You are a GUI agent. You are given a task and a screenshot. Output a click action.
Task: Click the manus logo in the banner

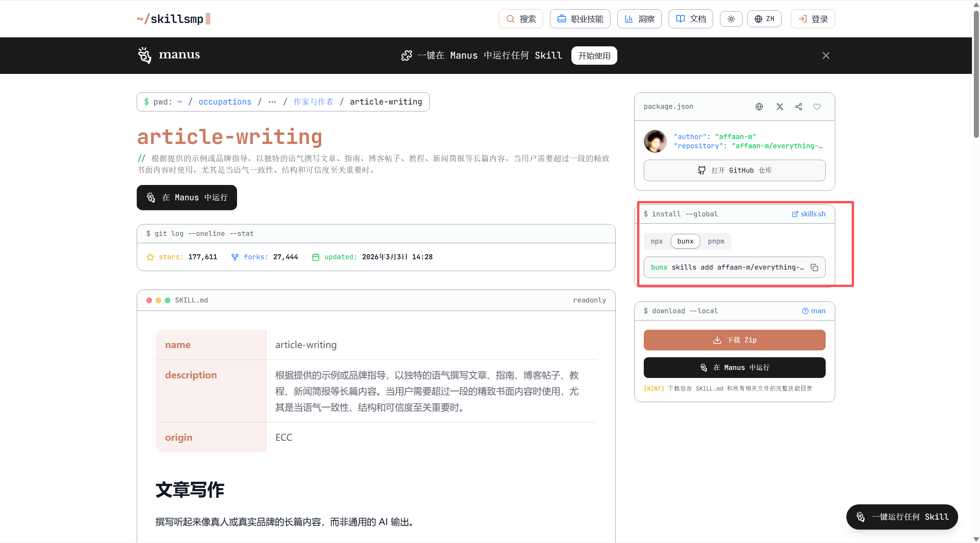[x=169, y=55]
